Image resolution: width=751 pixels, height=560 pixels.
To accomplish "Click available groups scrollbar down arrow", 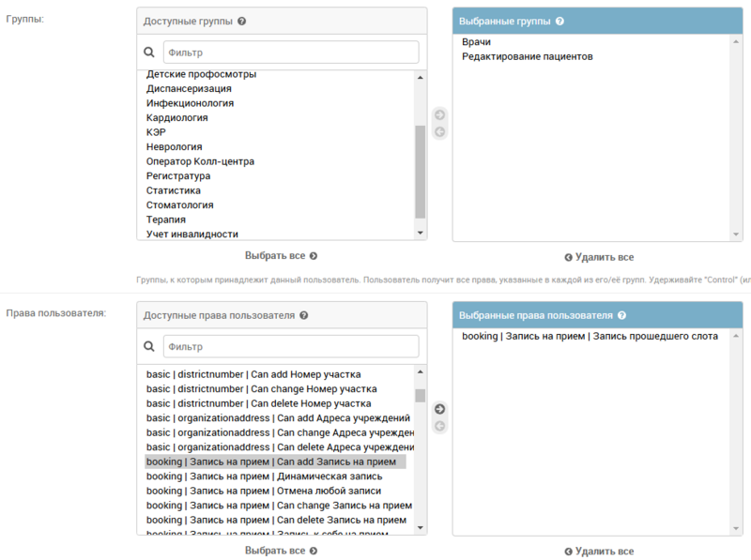I will click(420, 233).
